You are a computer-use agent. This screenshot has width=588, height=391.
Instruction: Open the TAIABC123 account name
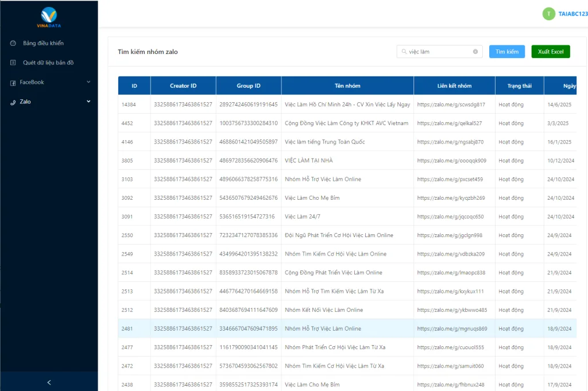[572, 14]
